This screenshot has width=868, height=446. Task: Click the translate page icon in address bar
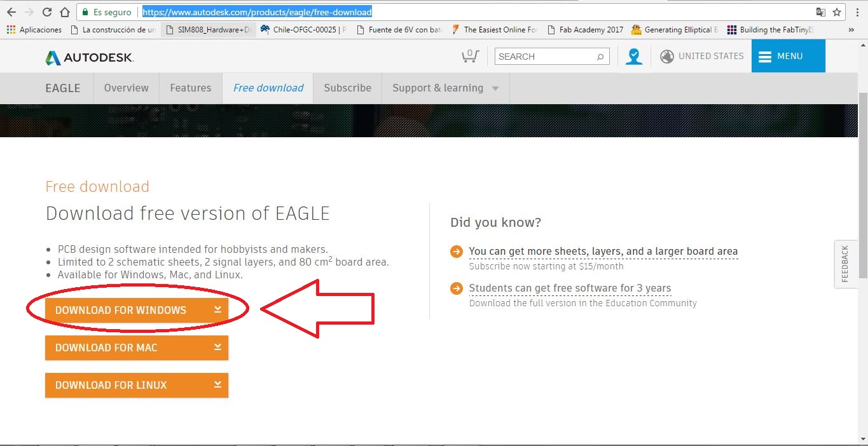pos(821,12)
